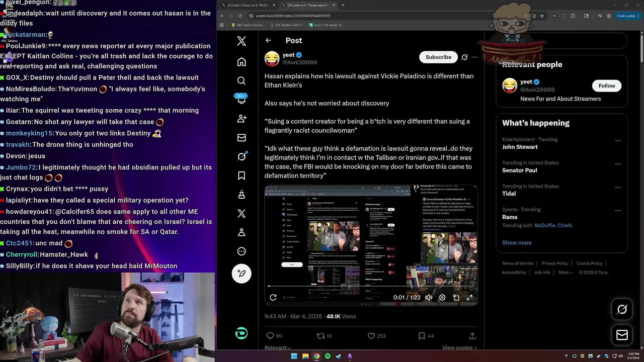Replay the video using the replay icon
The height and width of the screenshot is (362, 644).
click(273, 297)
